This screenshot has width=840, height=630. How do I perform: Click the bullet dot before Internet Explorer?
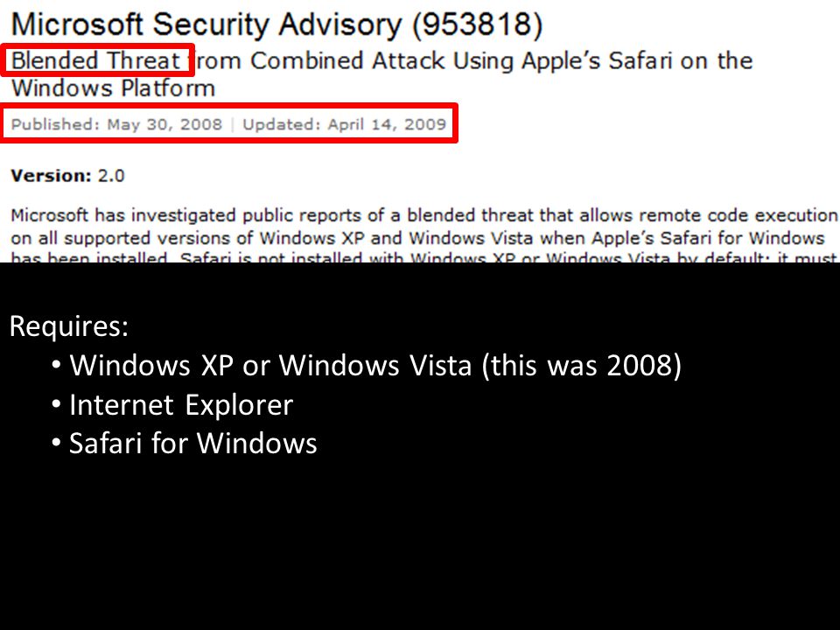pos(57,404)
